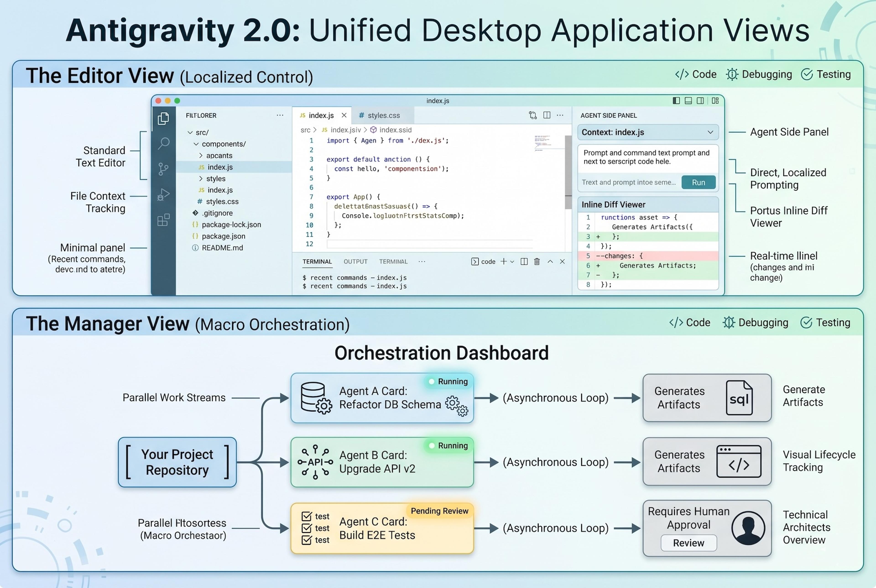This screenshot has width=876, height=588.
Task: Expand the apcants folder in explorer
Action: [201, 156]
